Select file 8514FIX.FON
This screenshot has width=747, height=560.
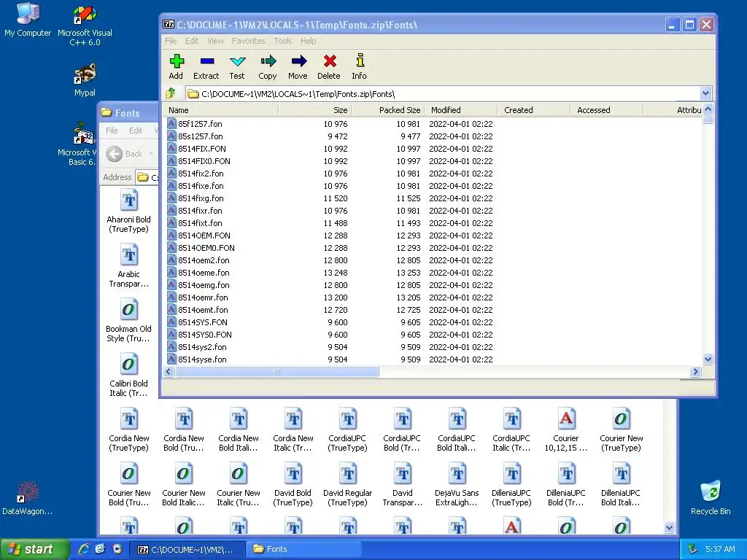coord(202,149)
